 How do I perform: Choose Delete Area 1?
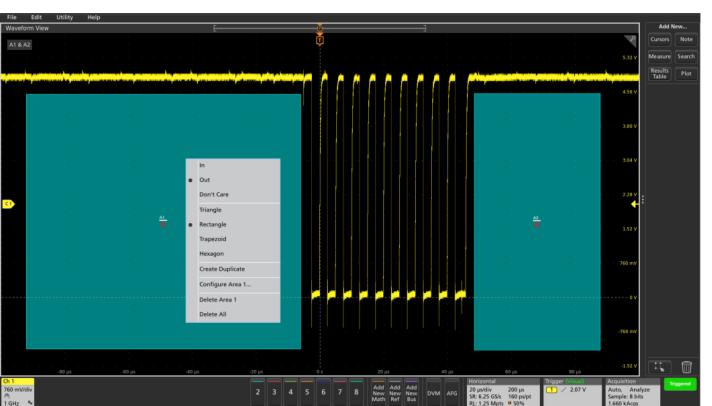point(233,300)
